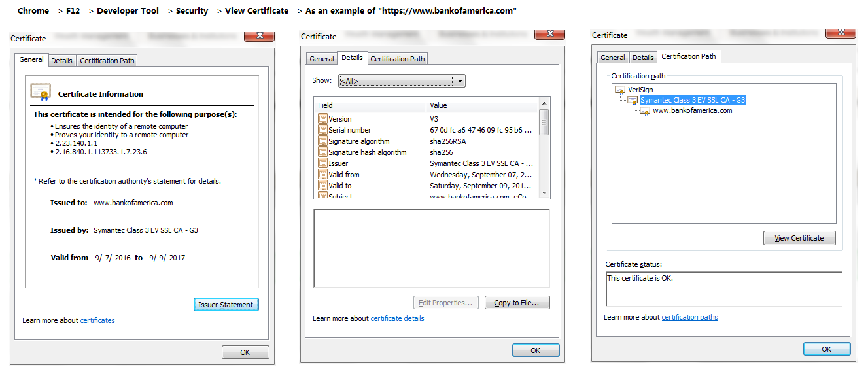The height and width of the screenshot is (374, 868).
Task: Select the Saturday, September 09 value
Action: coord(481,186)
